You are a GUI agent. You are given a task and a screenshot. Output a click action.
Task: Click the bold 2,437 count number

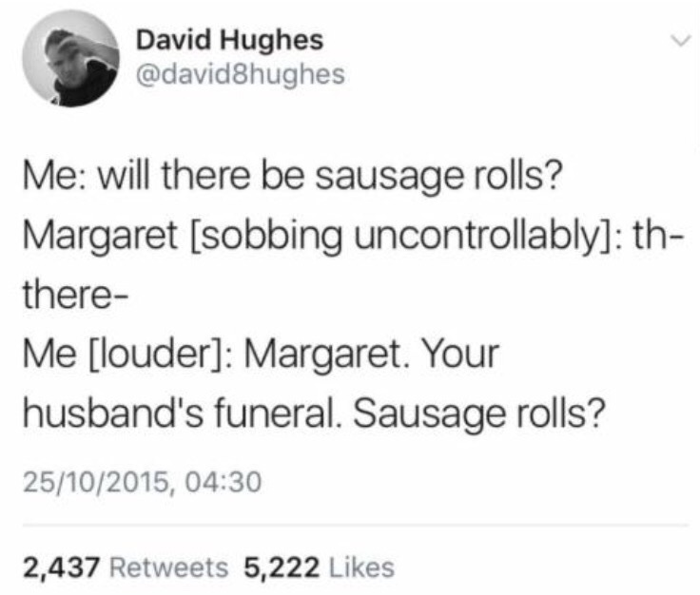[x=61, y=567]
